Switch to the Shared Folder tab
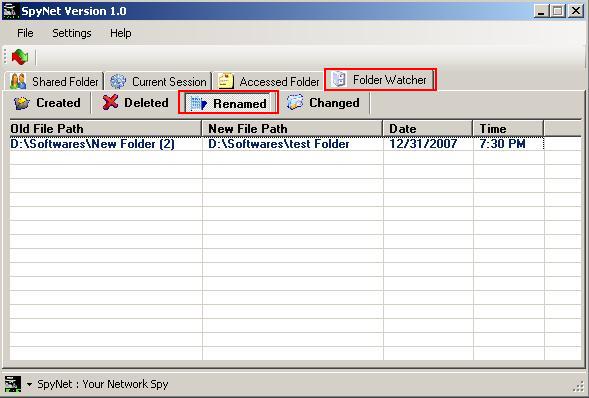Screen dimensions: 589x398 pyautogui.click(x=54, y=81)
